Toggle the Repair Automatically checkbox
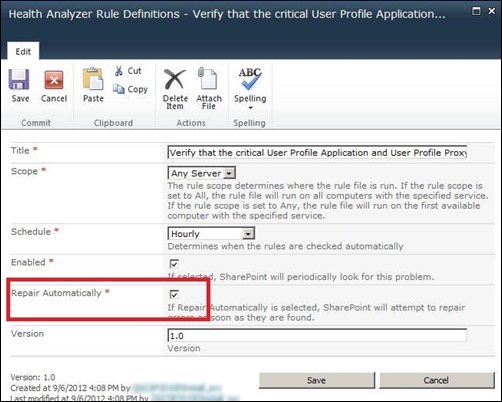Screen dimensions: 502x402 [x=174, y=294]
